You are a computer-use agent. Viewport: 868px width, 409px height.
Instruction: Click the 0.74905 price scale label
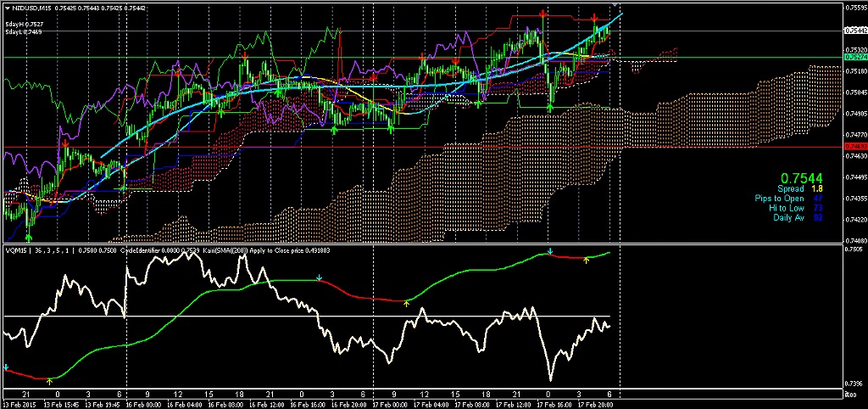856,114
